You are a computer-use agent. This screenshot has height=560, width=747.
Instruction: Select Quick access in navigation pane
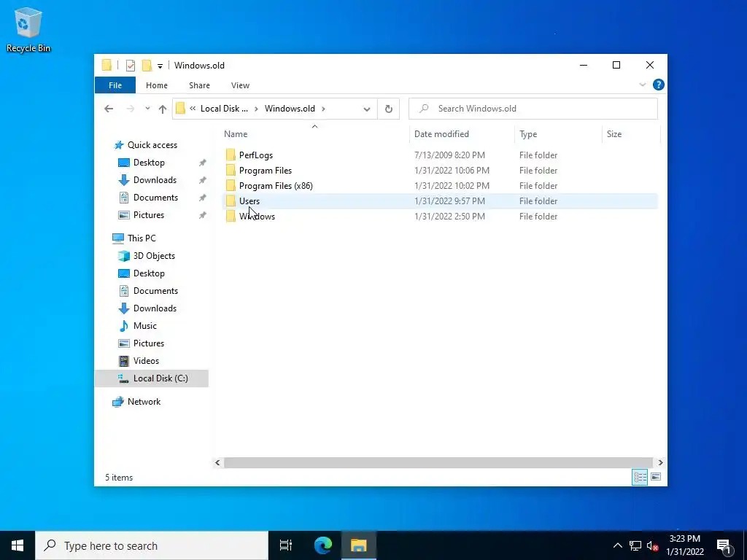pos(152,145)
